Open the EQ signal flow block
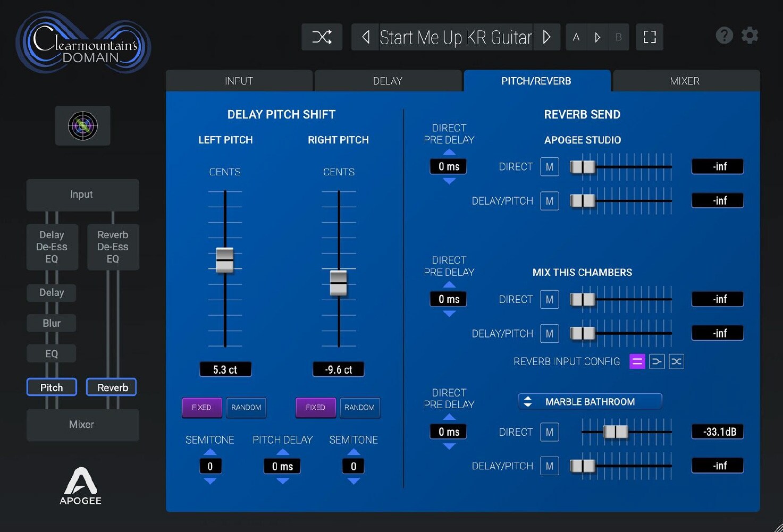Screen dimensions: 783x532 [x=52, y=354]
